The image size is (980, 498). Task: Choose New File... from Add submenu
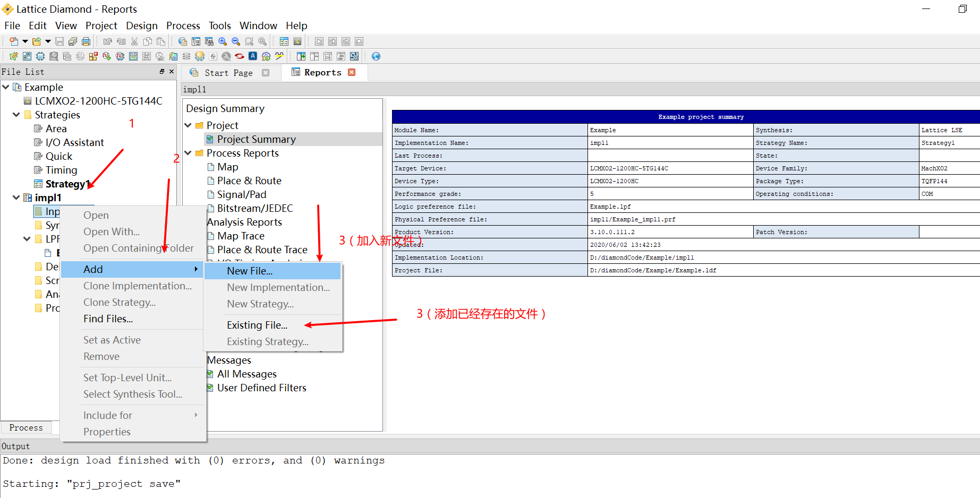(272, 271)
